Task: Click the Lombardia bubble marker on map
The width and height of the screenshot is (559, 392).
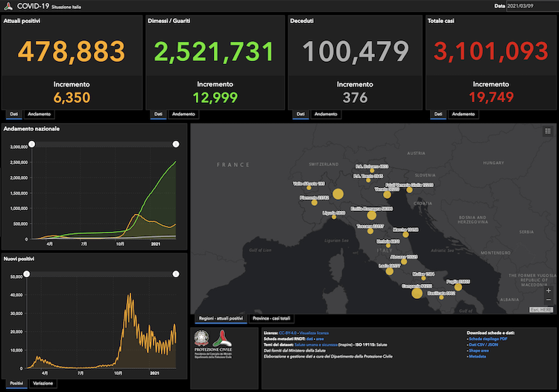Action: pyautogui.click(x=337, y=195)
